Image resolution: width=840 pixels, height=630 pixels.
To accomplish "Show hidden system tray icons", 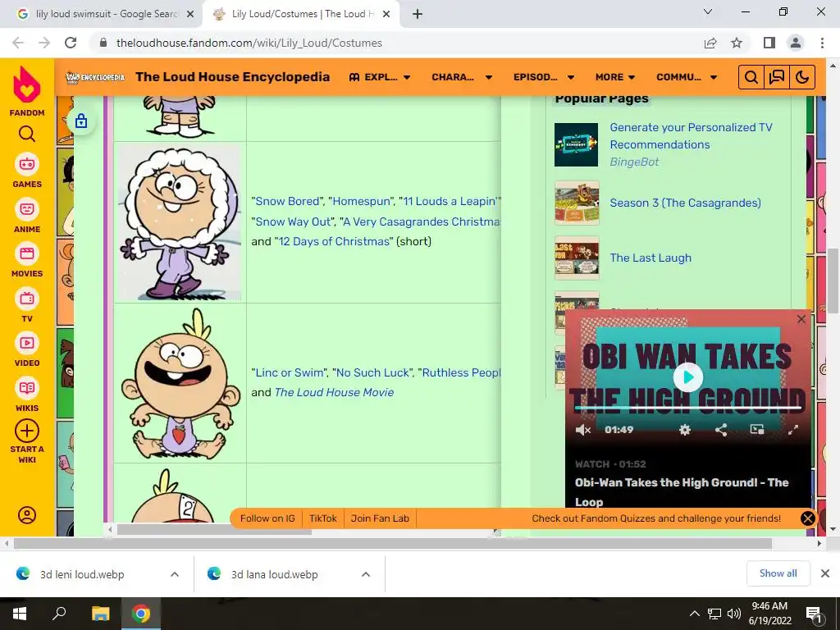I will pyautogui.click(x=694, y=614).
